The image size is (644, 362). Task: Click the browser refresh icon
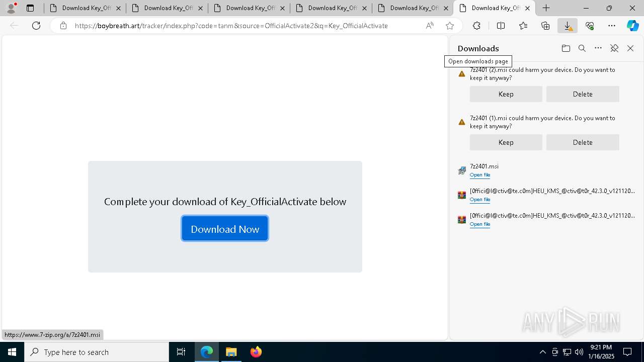pyautogui.click(x=36, y=26)
